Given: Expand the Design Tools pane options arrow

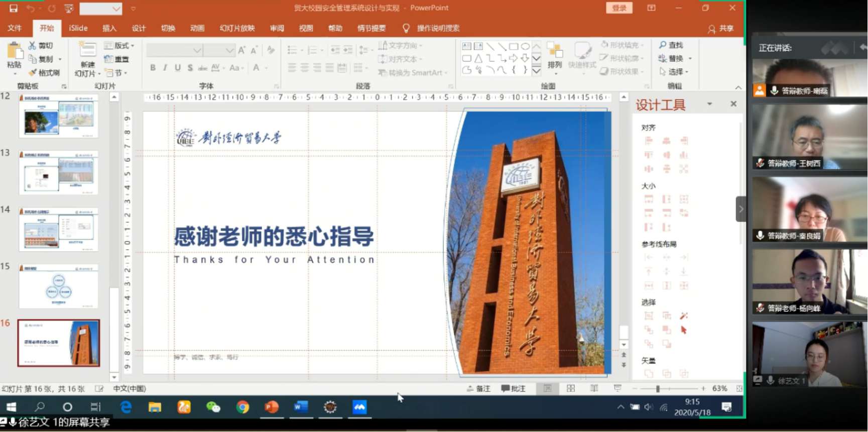Looking at the screenshot, I should coord(709,104).
